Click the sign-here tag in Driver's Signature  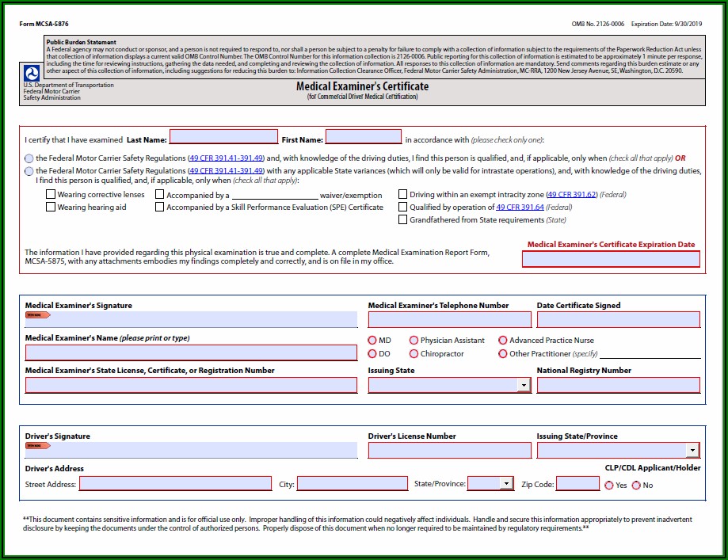(38, 445)
